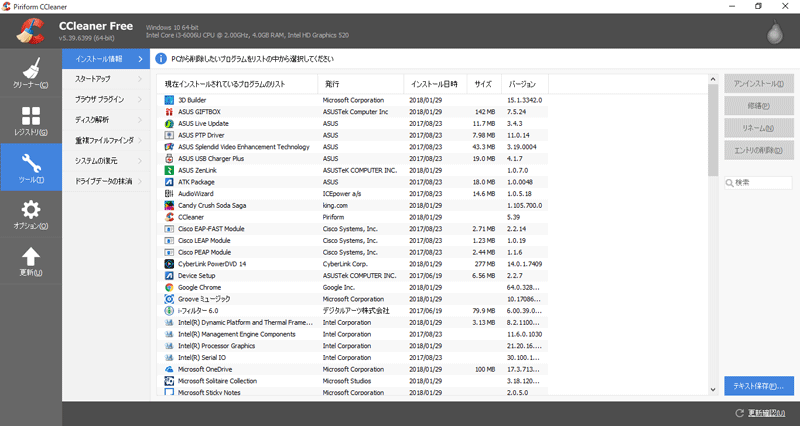Open the Cleaner (クリーナー) broom section
800x426 pixels.
click(31, 73)
